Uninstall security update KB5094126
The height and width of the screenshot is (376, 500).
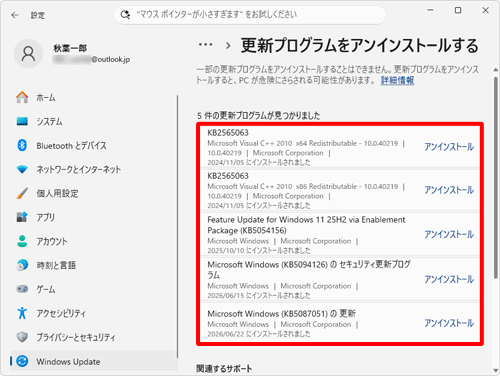[449, 279]
